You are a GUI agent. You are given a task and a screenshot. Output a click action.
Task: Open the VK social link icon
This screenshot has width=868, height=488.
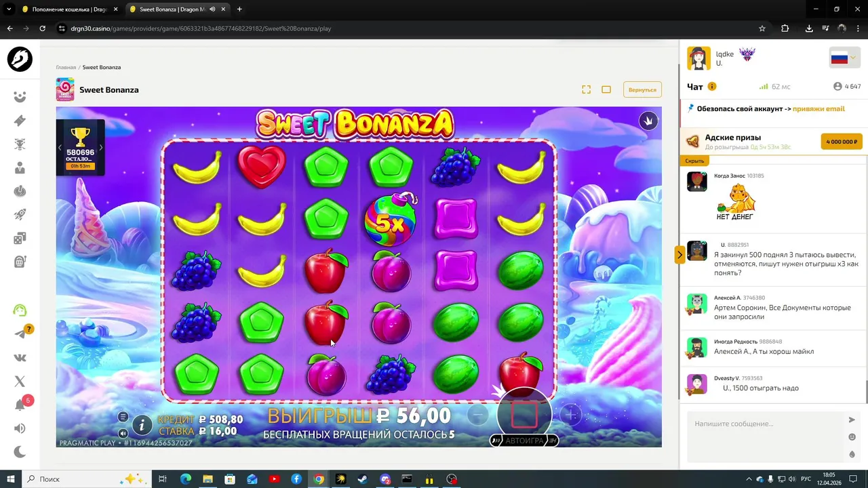(20, 358)
